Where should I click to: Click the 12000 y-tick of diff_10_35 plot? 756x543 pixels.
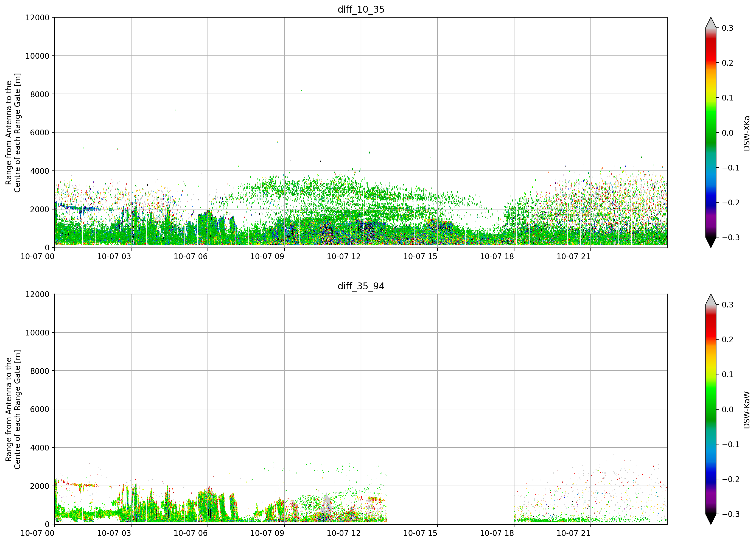tap(37, 17)
